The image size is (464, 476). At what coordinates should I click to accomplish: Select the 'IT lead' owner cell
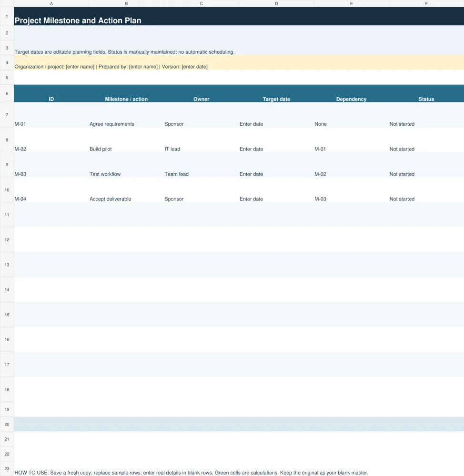pos(202,140)
